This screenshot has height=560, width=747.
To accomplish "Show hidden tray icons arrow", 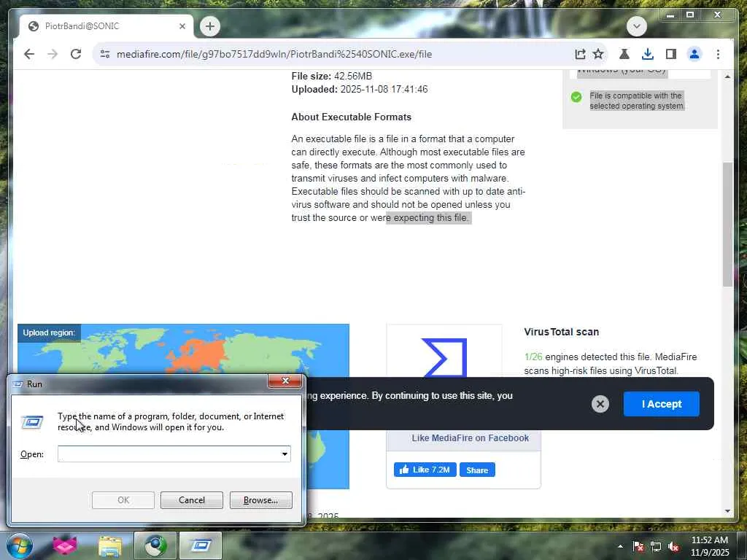I will (x=620, y=546).
